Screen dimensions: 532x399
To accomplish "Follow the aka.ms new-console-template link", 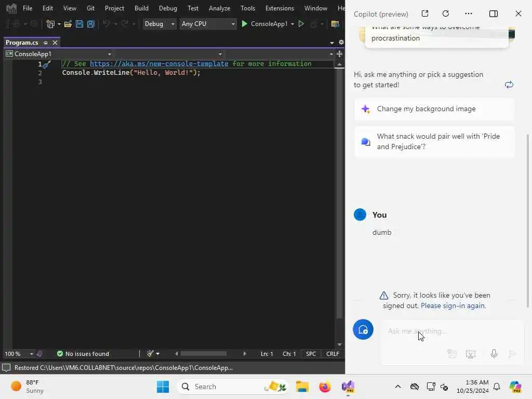I will (x=159, y=63).
